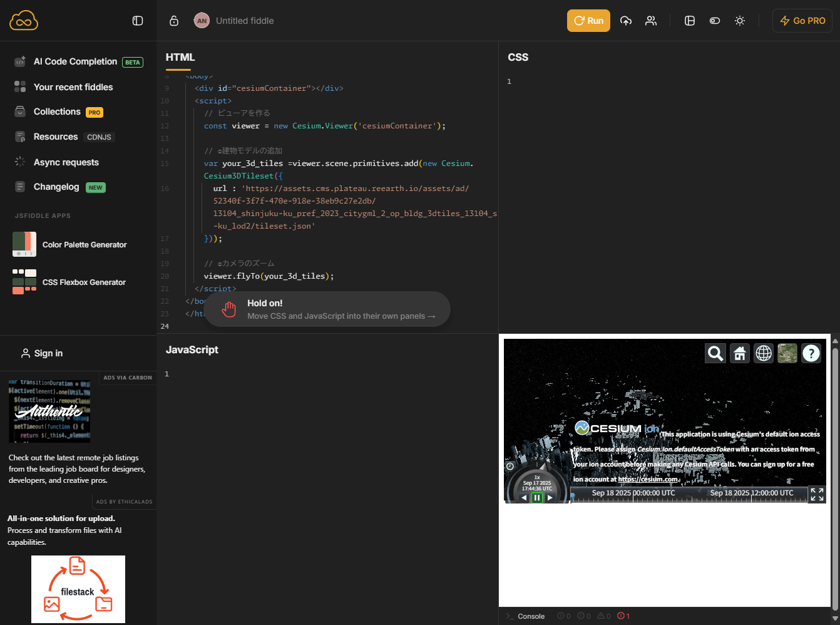The image size is (840, 625).
Task: Click the Go PRO button
Action: (x=802, y=21)
